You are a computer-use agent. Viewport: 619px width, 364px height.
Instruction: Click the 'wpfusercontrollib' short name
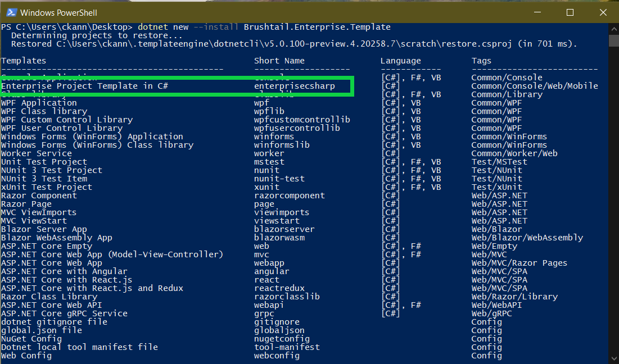tap(297, 128)
